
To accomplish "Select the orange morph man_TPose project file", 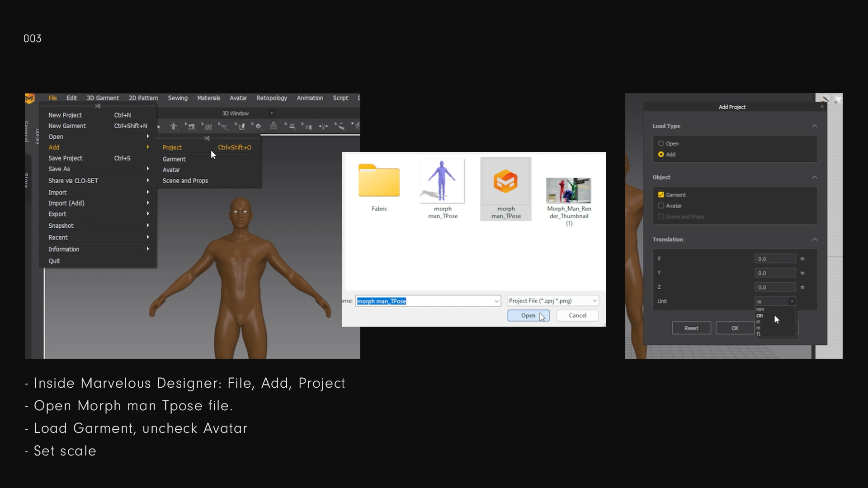I will point(506,189).
